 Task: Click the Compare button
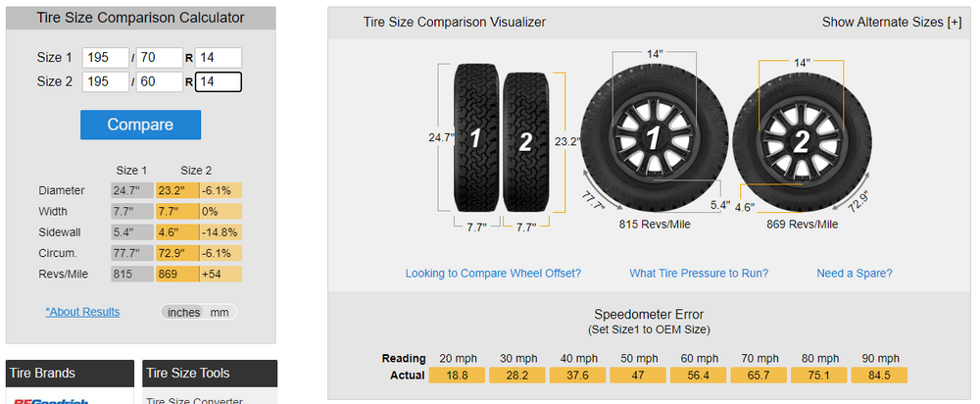140,125
